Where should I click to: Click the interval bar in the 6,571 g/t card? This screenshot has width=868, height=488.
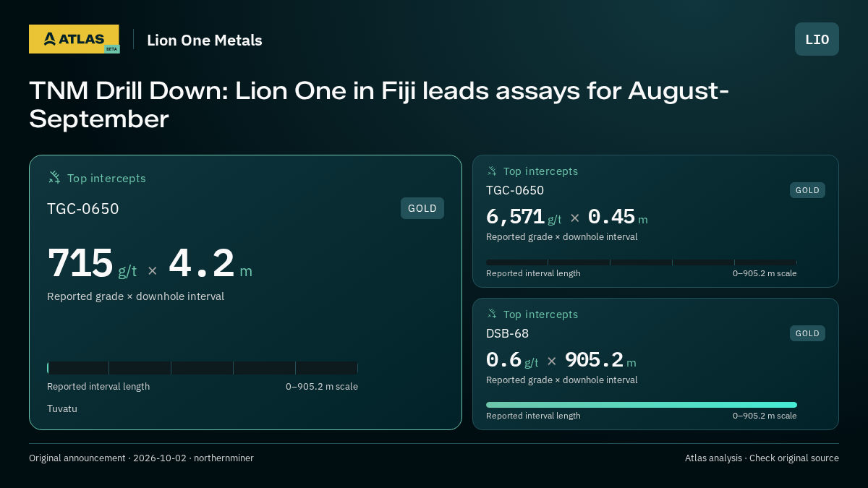tap(642, 262)
